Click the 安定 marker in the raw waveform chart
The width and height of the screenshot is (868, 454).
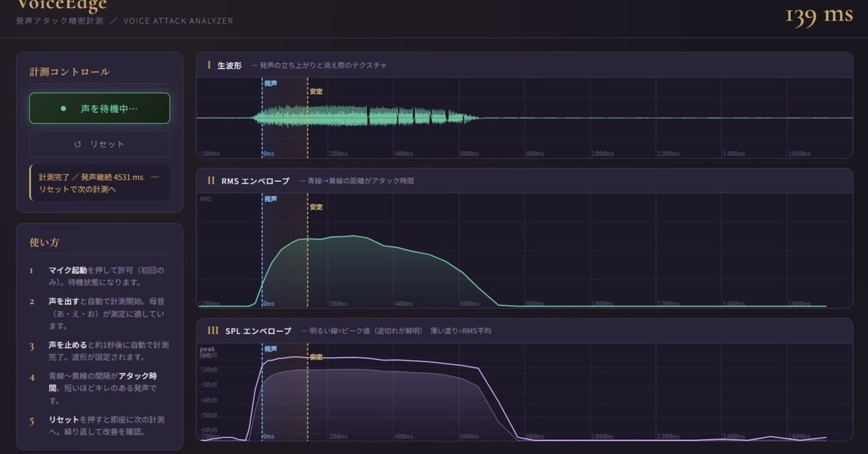[316, 91]
